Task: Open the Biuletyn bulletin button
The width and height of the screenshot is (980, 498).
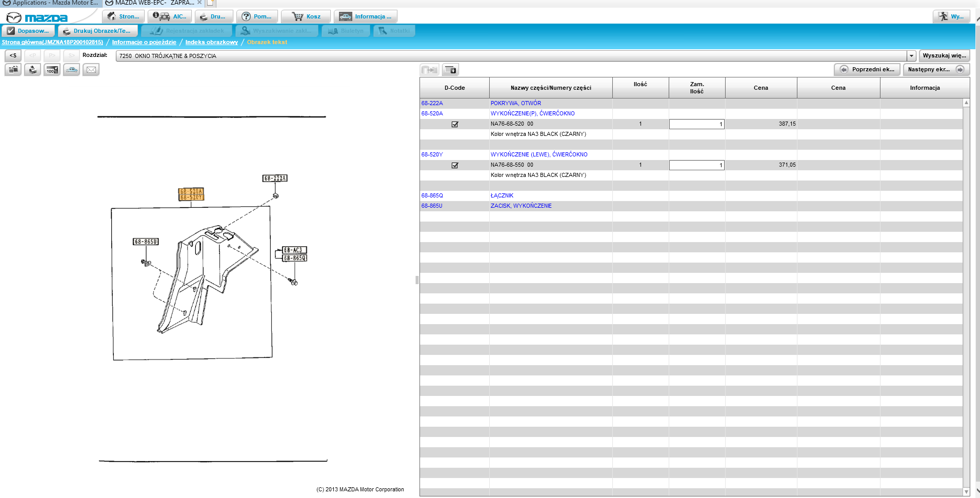Action: (346, 31)
